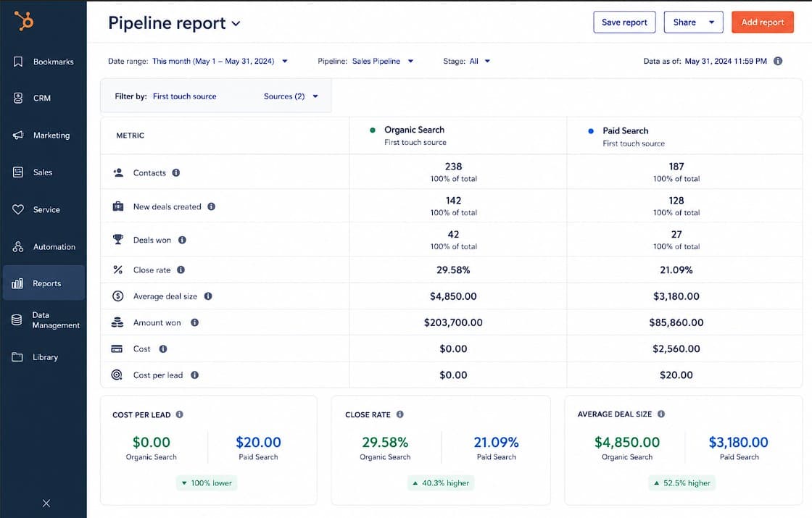Click the First touch source filter
Viewport: 812px width, 518px height.
point(184,96)
